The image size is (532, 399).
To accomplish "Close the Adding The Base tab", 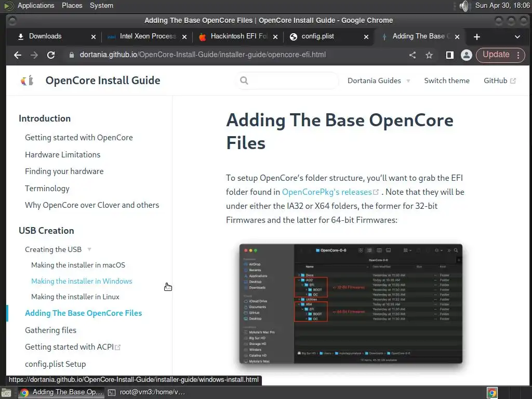I will pos(457,37).
